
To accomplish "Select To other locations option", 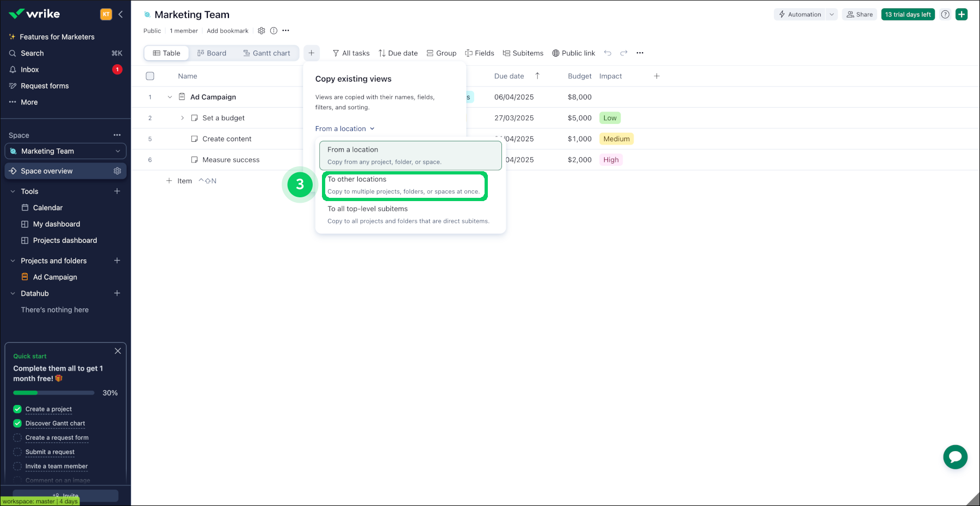I will pos(404,185).
